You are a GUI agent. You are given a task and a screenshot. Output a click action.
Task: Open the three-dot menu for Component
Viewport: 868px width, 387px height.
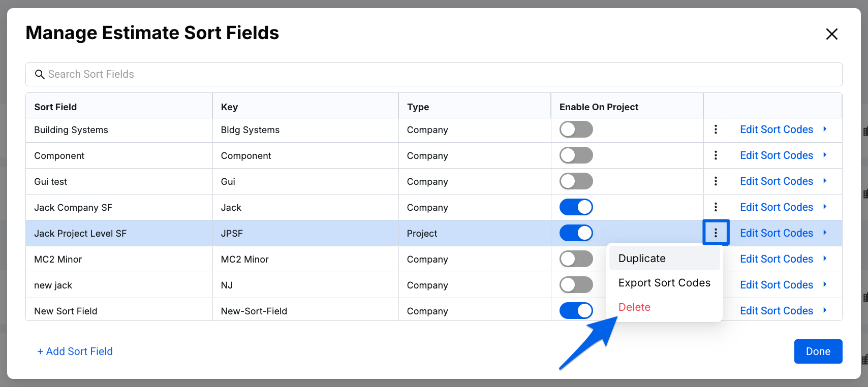click(716, 155)
